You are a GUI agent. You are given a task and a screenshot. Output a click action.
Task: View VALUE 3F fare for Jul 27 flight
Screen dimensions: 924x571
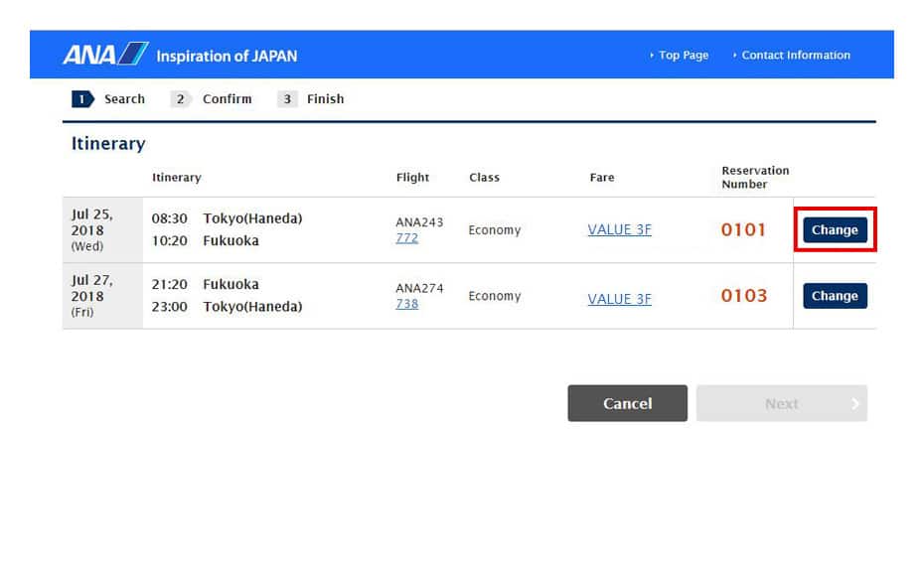click(x=619, y=299)
